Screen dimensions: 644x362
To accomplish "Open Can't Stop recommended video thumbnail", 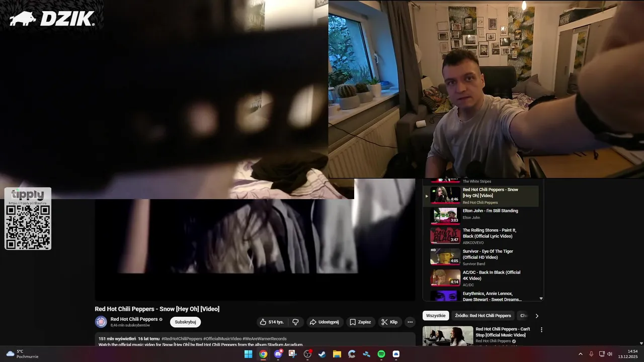I will click(x=448, y=336).
